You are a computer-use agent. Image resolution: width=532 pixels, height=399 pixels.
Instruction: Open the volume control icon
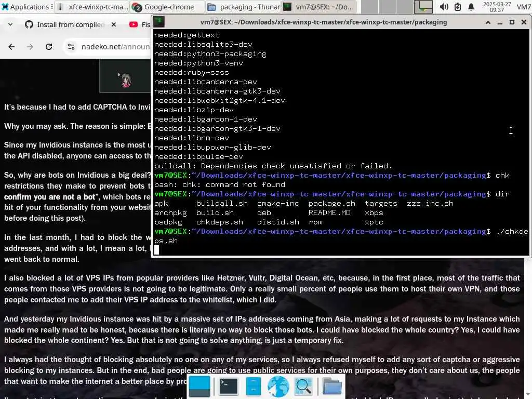coord(444,7)
